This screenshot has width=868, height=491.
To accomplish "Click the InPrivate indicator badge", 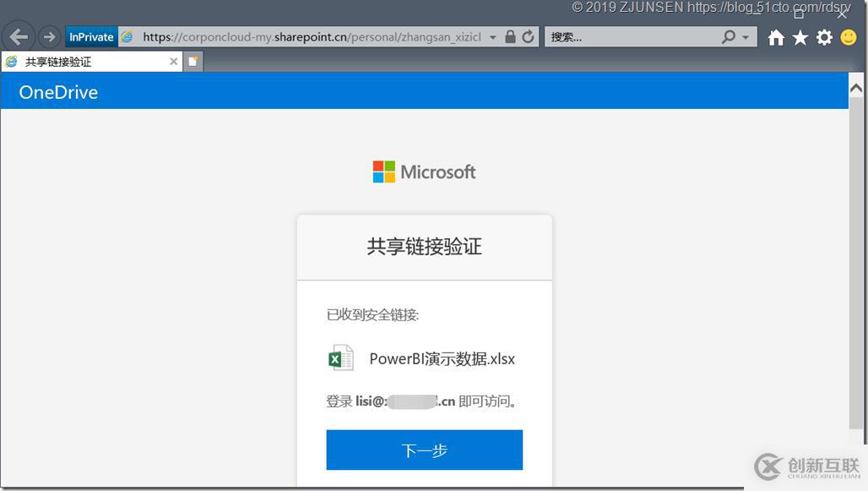I will pyautogui.click(x=91, y=37).
